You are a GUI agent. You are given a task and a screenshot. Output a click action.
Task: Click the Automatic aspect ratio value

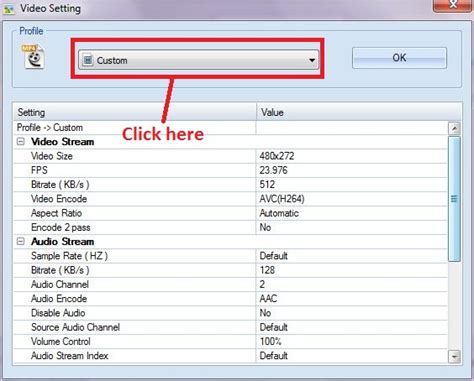click(279, 213)
